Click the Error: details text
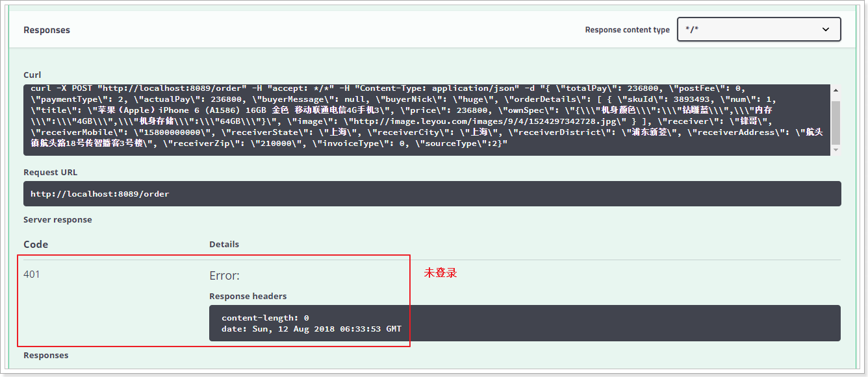 (x=224, y=276)
